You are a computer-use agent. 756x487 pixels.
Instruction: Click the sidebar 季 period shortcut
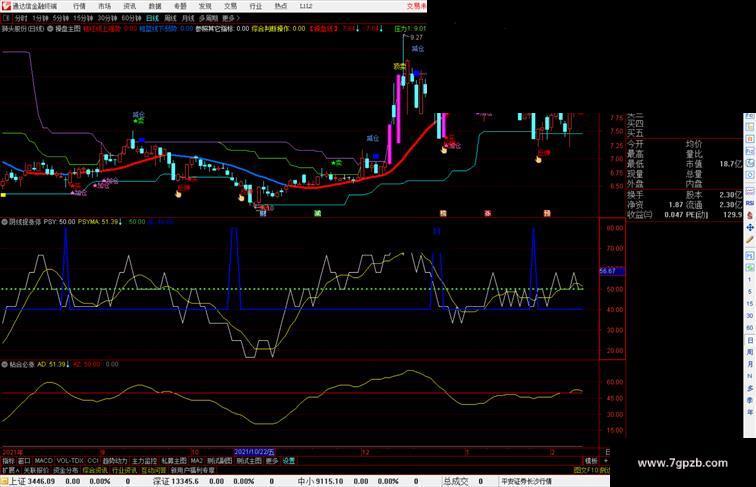750,400
